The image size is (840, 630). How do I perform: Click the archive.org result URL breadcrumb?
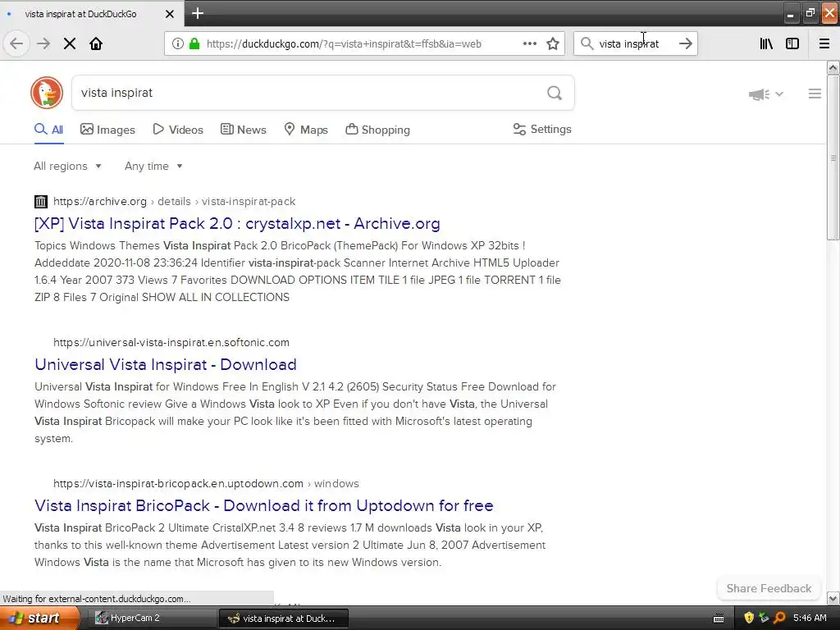174,202
